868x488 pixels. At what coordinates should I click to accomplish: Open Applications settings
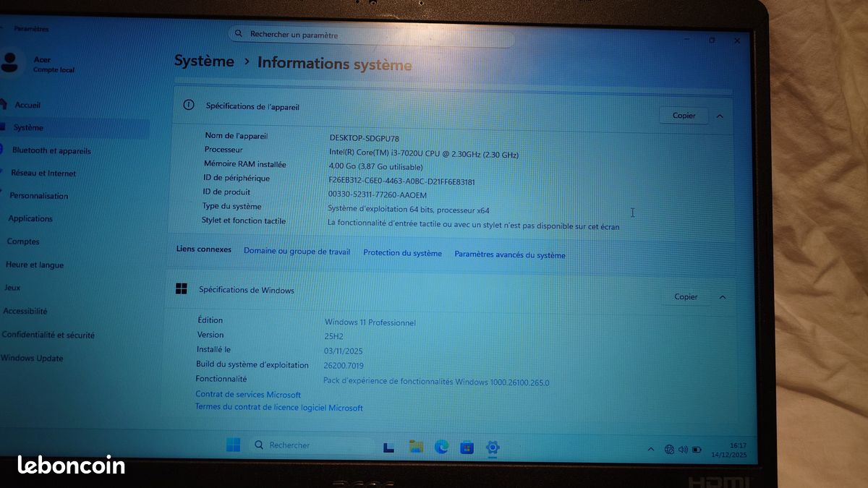[x=29, y=218]
